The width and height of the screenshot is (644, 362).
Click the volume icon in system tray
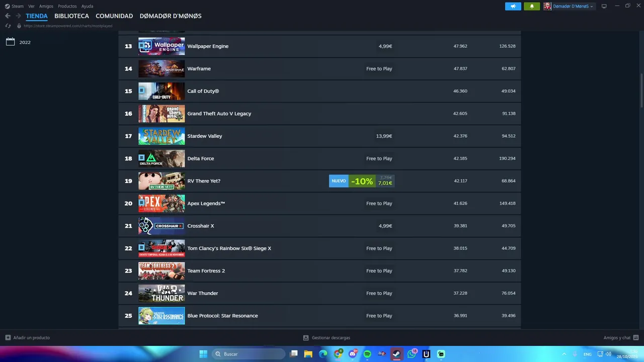tap(608, 354)
